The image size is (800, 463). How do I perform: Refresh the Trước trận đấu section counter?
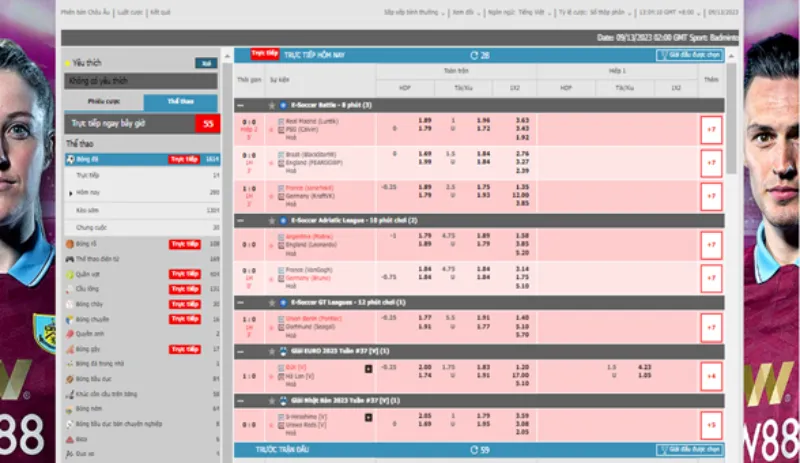(x=474, y=450)
